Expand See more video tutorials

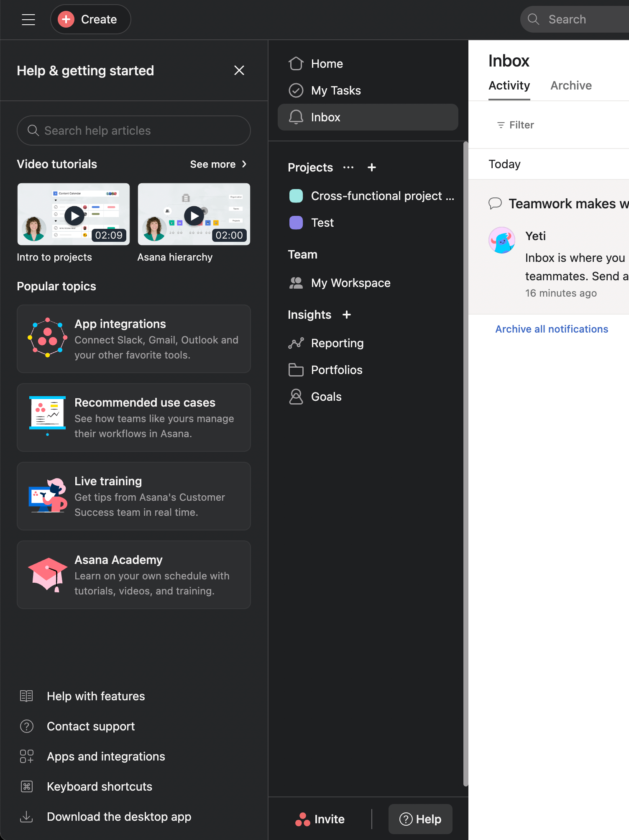(218, 164)
